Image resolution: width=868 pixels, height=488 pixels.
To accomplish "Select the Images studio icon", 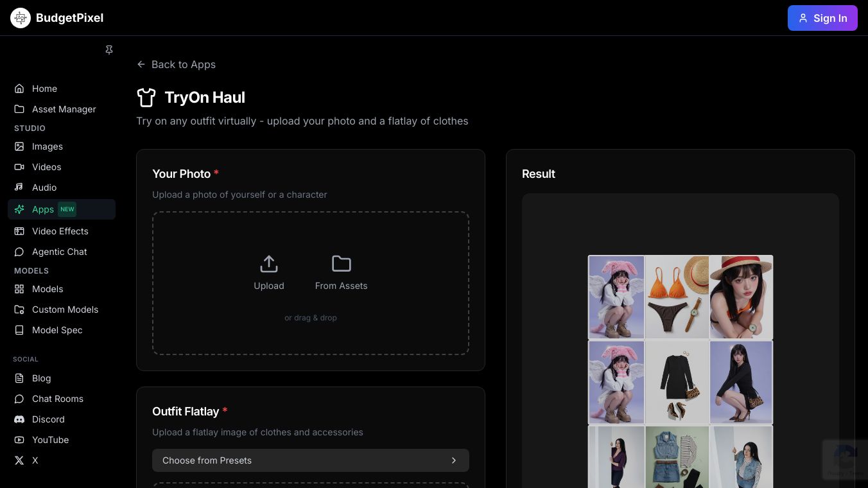I will pyautogui.click(x=19, y=146).
